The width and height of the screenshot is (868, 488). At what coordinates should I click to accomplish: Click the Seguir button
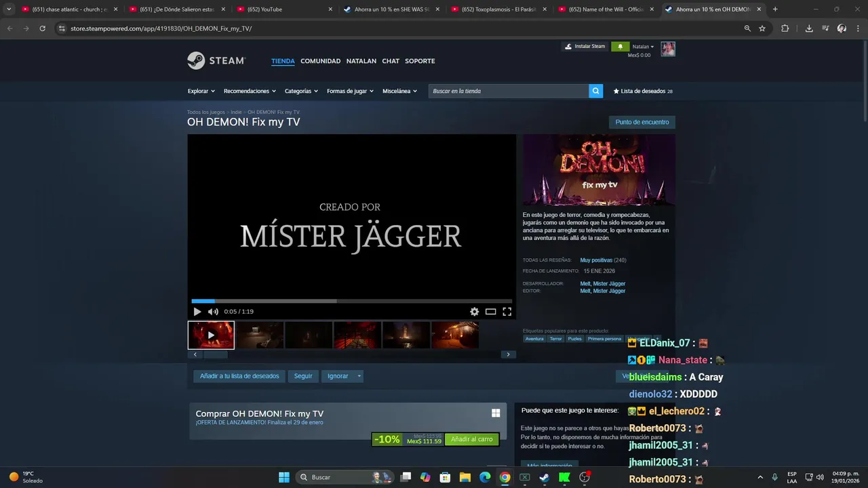[x=303, y=376]
